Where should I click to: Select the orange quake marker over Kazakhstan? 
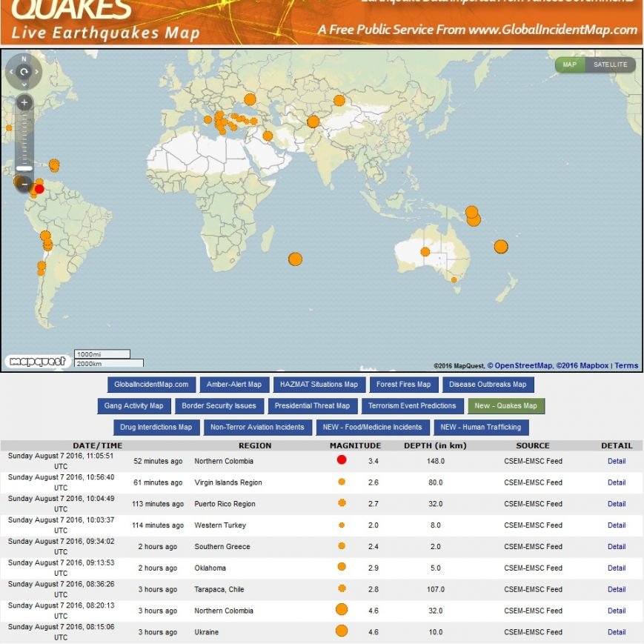339,100
